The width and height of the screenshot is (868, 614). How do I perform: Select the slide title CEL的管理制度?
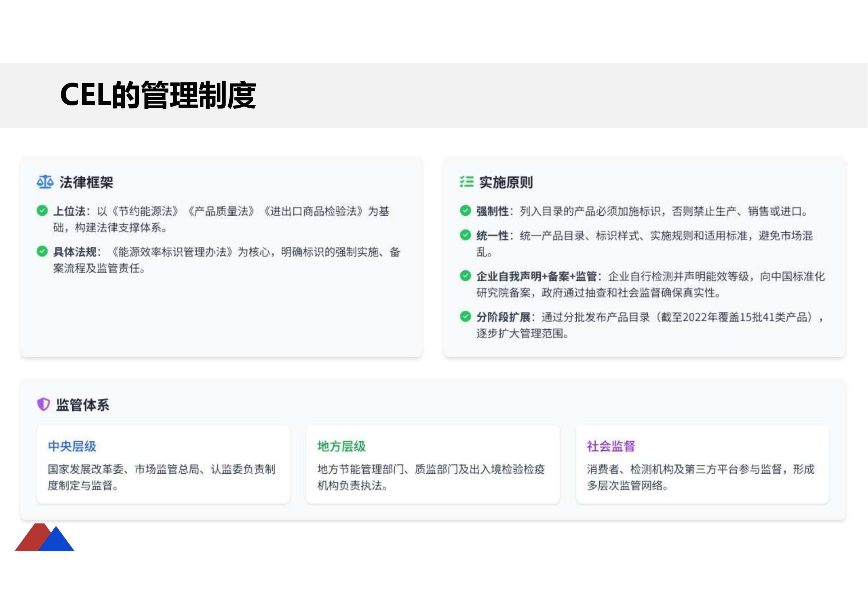point(158,95)
